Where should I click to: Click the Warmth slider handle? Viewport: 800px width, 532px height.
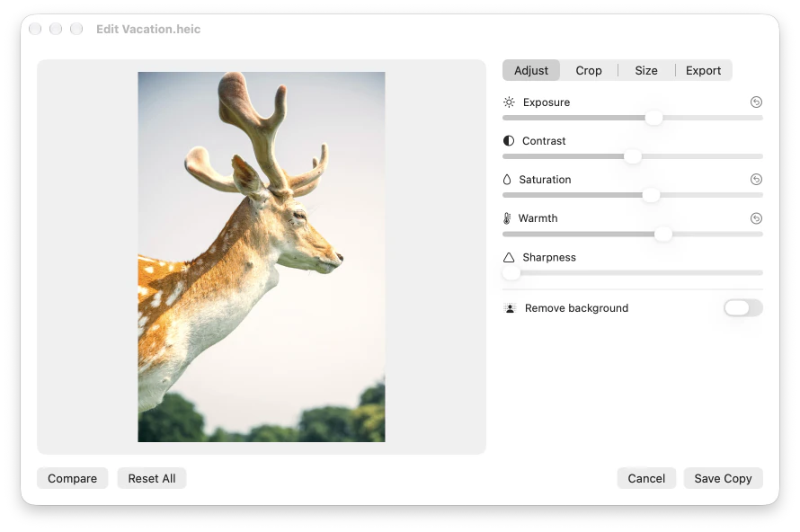click(663, 235)
